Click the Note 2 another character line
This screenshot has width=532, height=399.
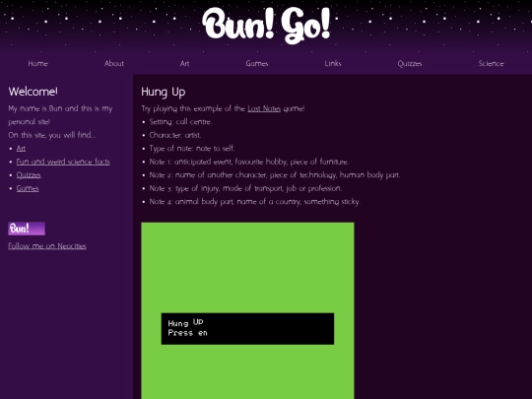click(275, 175)
